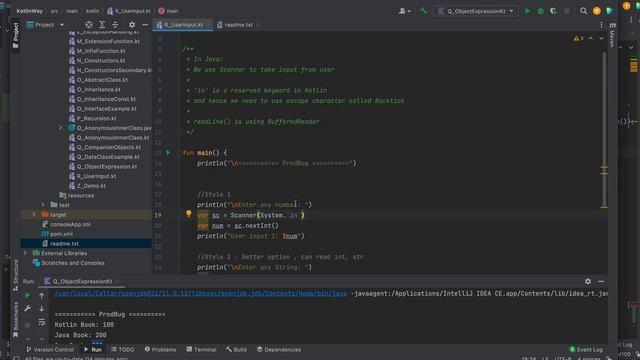Open editor tabs more options menu
640x360 pixels.
pos(601,25)
